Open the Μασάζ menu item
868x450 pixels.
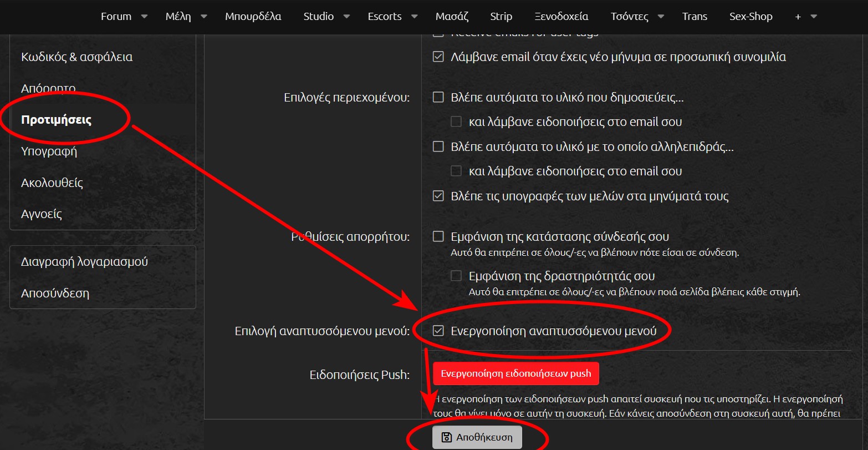(452, 17)
